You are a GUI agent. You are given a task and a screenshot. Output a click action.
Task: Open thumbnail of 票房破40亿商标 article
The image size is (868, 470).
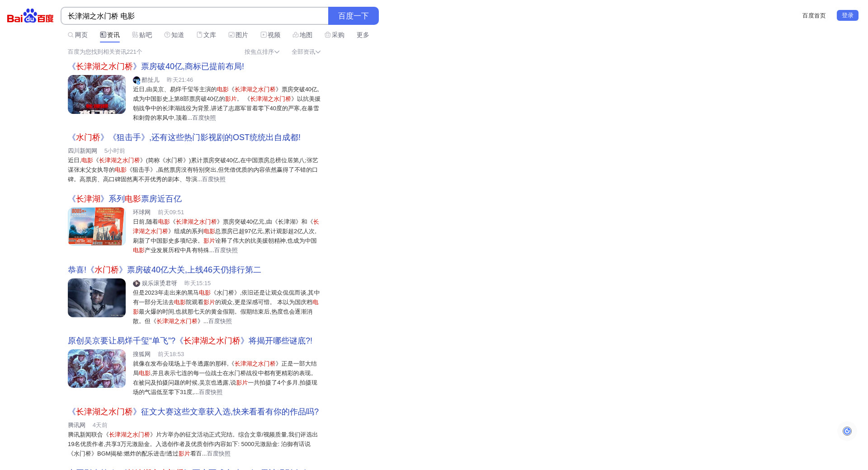97,94
